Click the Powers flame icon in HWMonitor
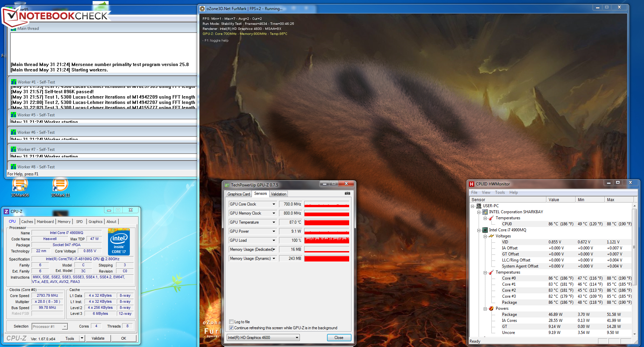Image resolution: width=644 pixels, height=347 pixels. point(491,308)
